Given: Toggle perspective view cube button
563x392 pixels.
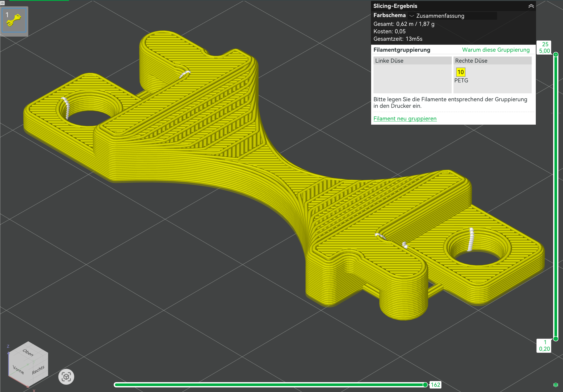Looking at the screenshot, I should coord(66,377).
